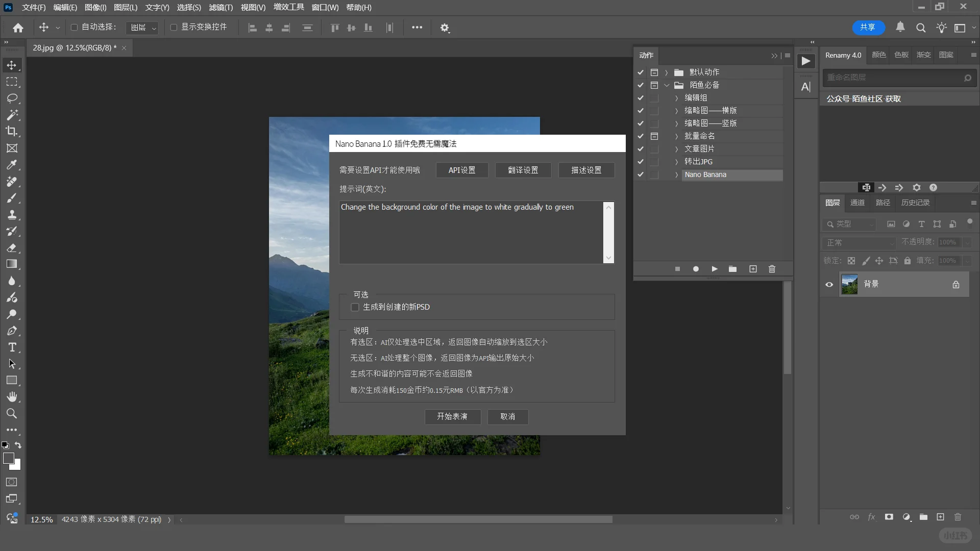Expand the 批量命名 action
The width and height of the screenshot is (980, 551).
(x=677, y=136)
